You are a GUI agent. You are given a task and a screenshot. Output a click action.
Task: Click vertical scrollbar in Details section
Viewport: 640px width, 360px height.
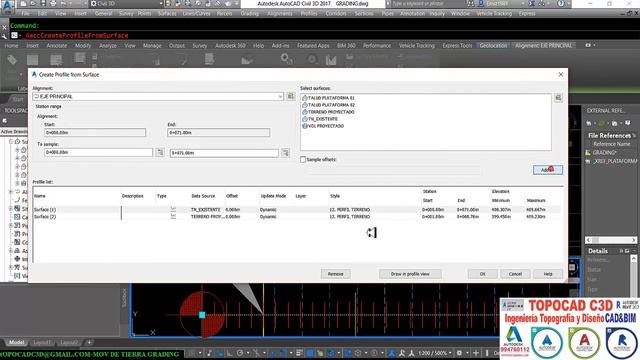[x=634, y=276]
